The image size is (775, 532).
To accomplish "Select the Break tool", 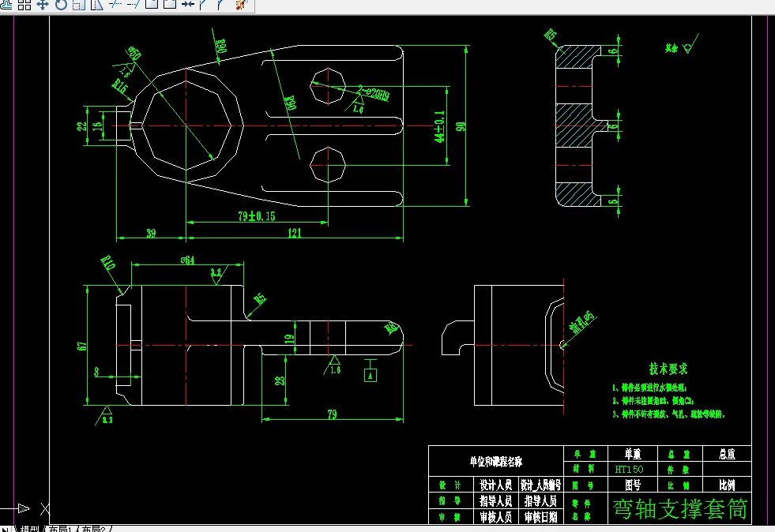I will point(170,4).
